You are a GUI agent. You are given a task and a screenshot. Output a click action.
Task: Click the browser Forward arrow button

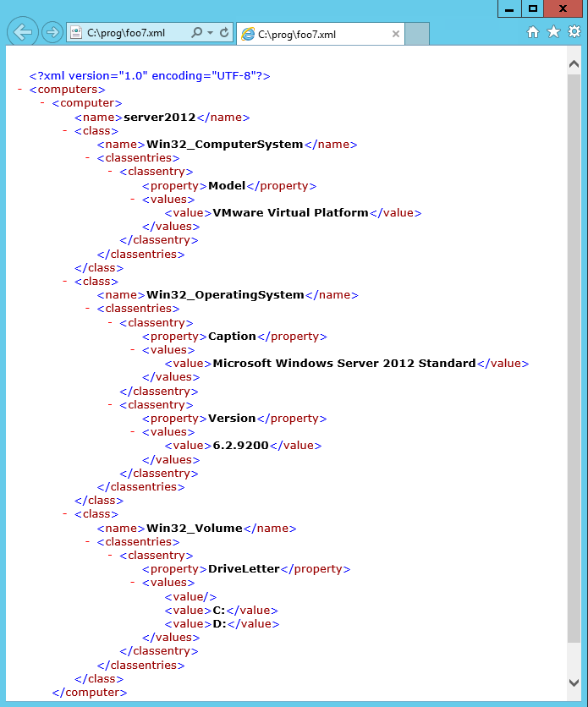52,32
